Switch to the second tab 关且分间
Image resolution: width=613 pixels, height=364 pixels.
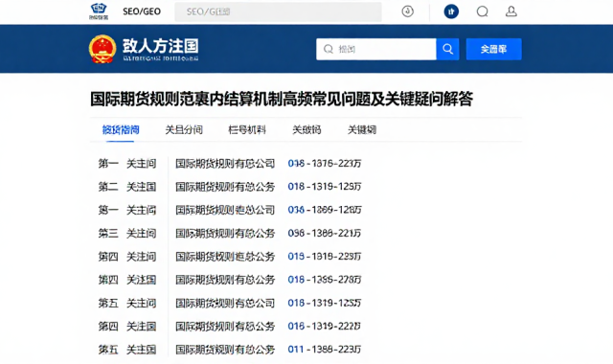[x=184, y=130]
